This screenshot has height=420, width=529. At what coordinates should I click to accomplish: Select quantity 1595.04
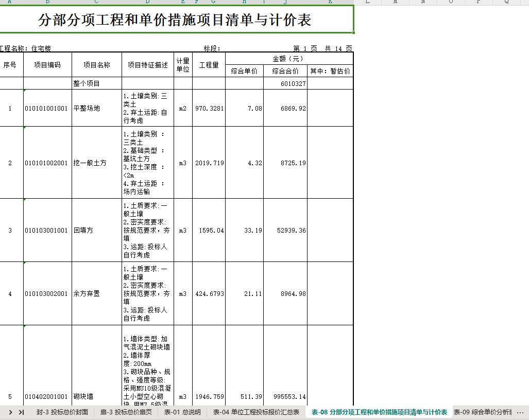(x=209, y=230)
